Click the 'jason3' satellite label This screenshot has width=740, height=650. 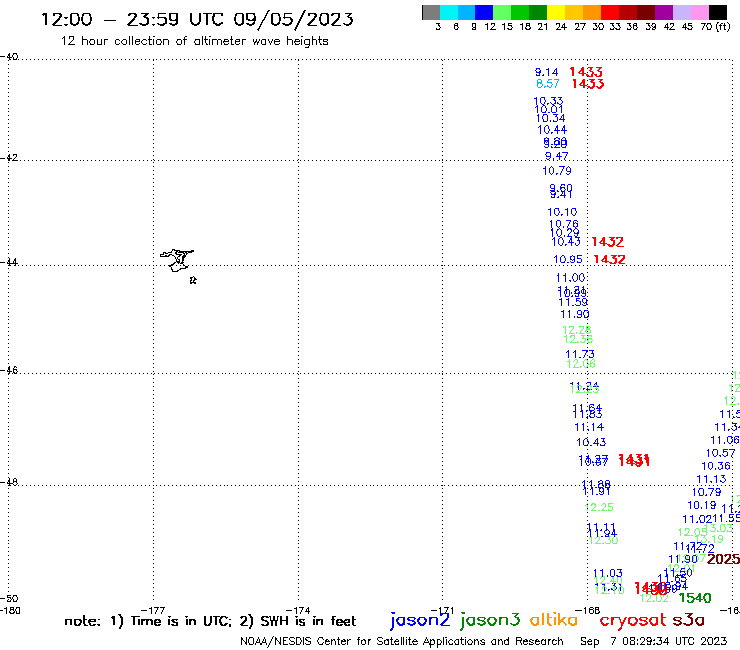pos(490,620)
